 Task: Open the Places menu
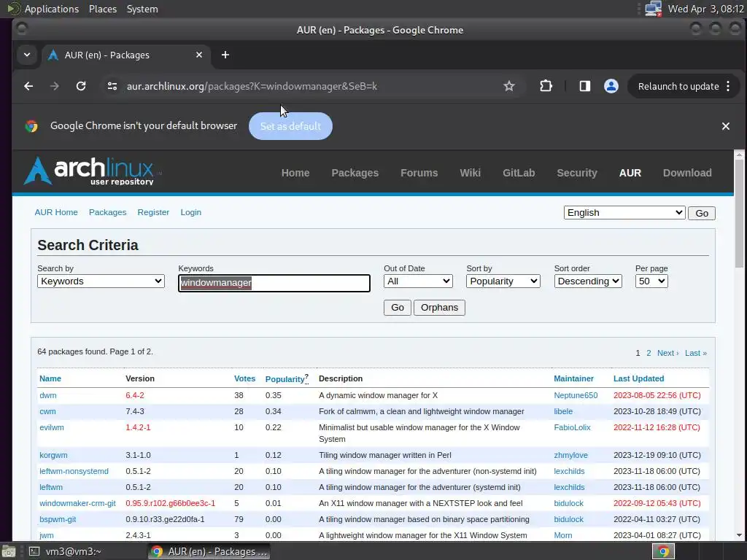tap(102, 9)
